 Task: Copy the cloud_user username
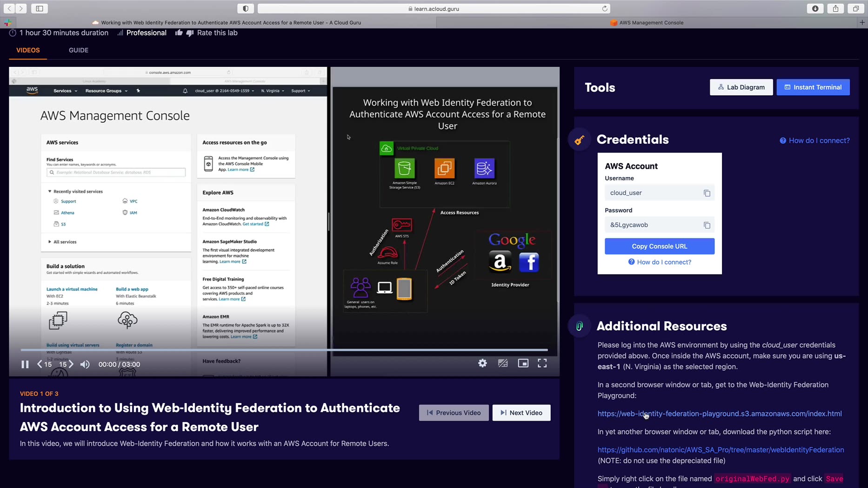(707, 193)
